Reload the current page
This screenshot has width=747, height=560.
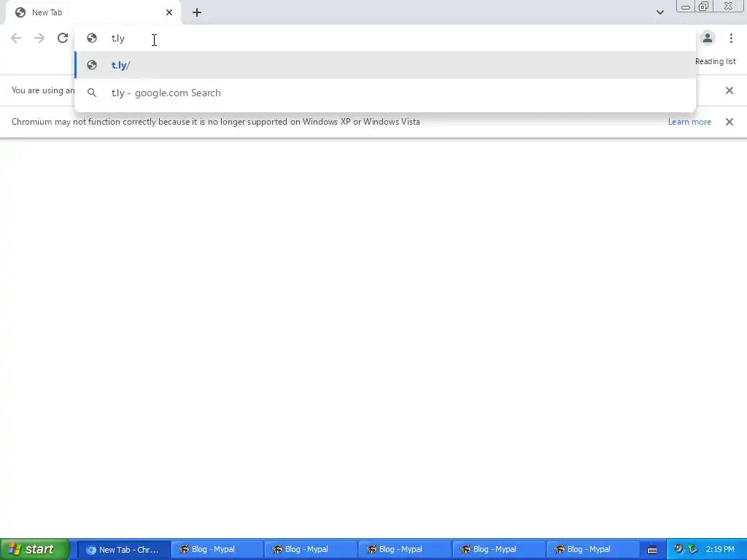(x=63, y=38)
